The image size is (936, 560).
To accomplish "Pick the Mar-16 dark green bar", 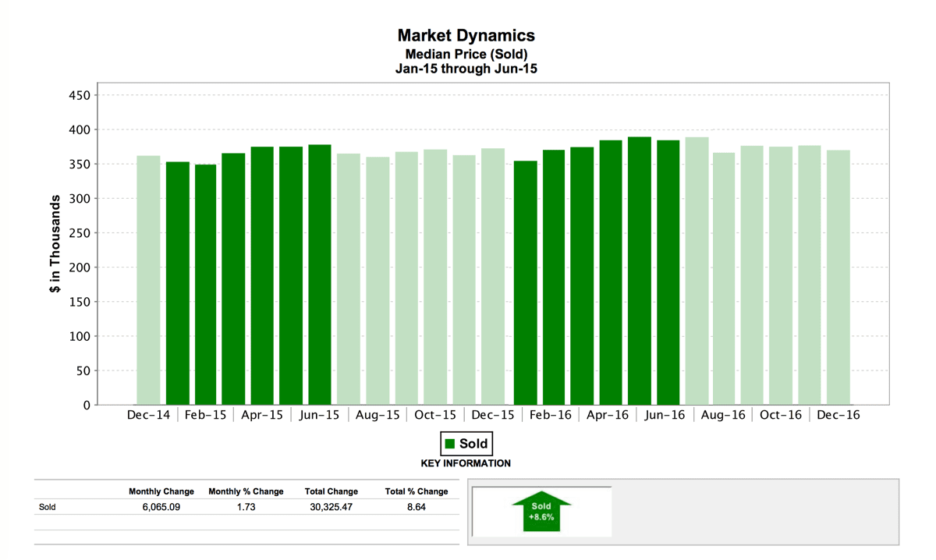I will coord(581,276).
